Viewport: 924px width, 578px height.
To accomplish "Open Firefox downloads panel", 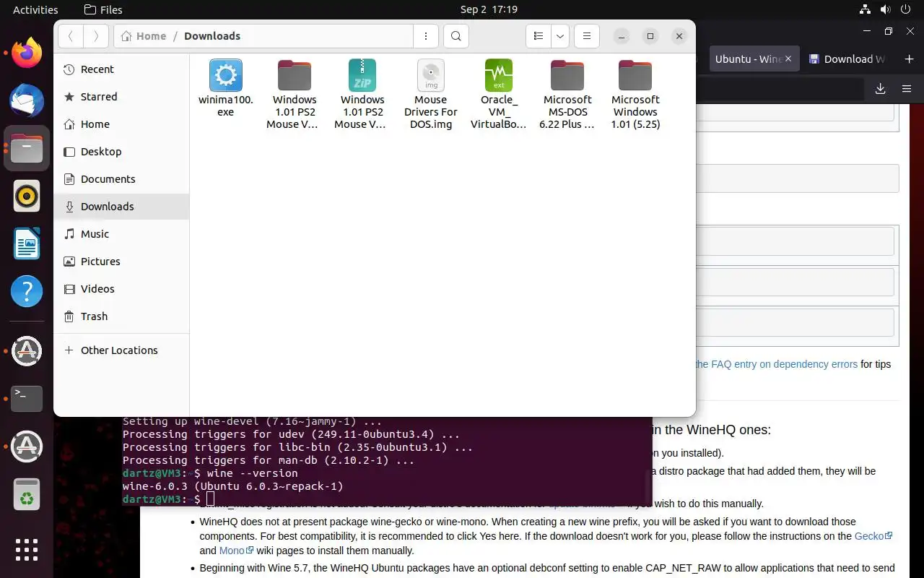I will tap(880, 89).
